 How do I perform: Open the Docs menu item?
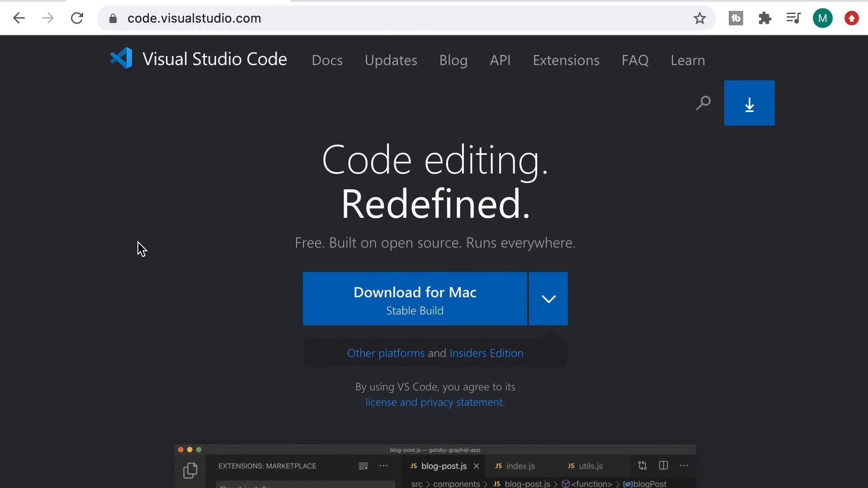tap(327, 60)
